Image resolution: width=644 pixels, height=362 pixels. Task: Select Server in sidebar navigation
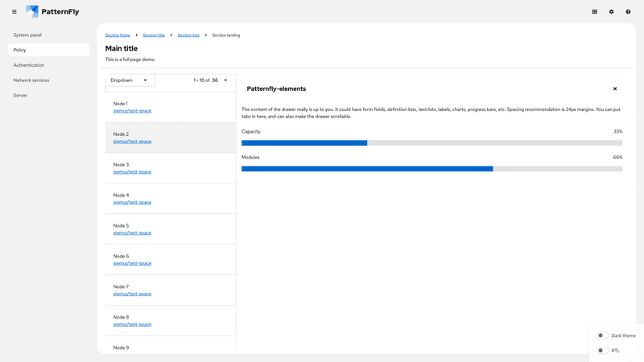tap(48, 95)
